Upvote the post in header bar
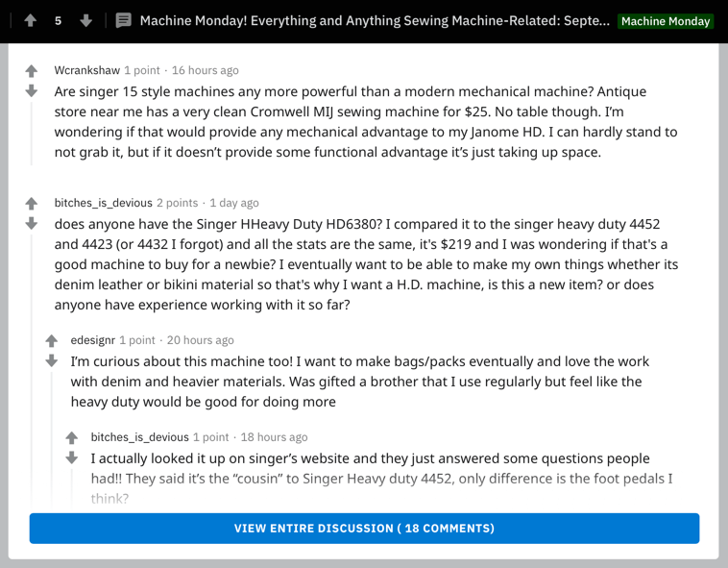Viewport: 728px width, 568px height. [x=31, y=20]
